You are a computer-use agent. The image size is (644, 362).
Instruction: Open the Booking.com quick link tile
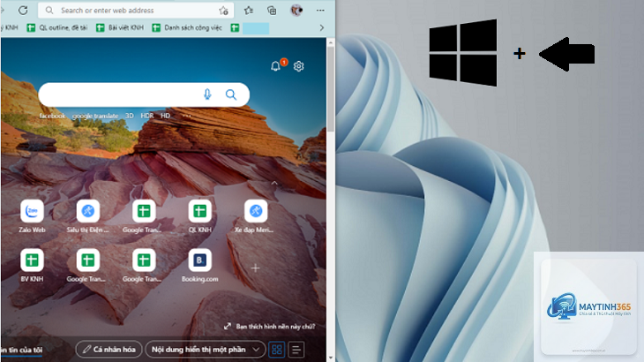200,266
